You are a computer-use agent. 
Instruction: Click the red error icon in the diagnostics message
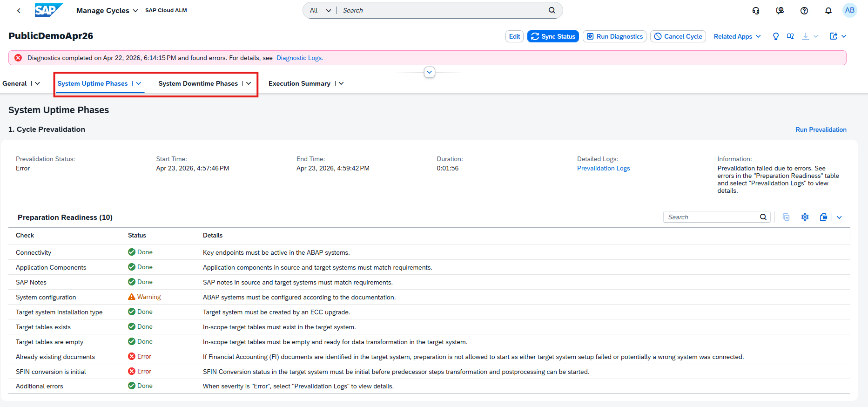18,58
